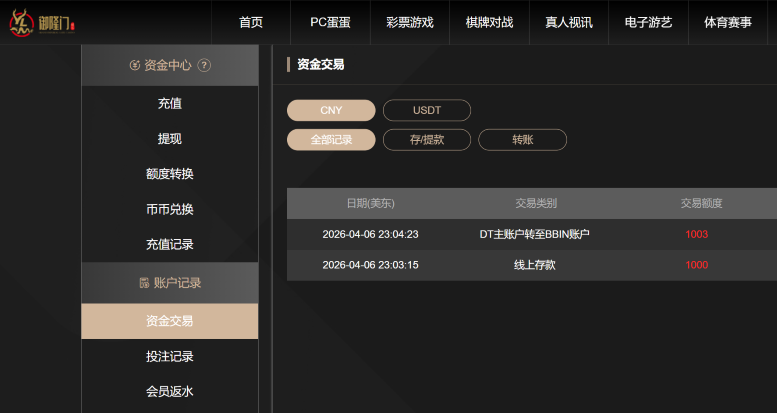Image resolution: width=777 pixels, height=413 pixels.
Task: Click the 日期(美东) column header
Action: [x=371, y=203]
